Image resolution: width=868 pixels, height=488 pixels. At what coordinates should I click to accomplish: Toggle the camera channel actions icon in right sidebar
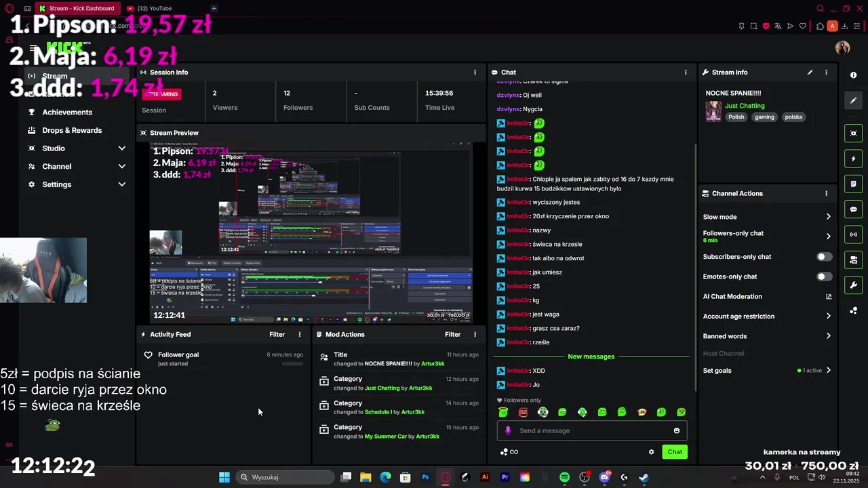854,260
